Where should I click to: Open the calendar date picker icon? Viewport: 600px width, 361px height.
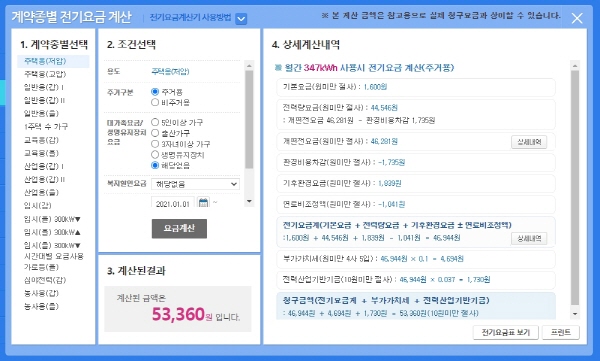click(x=204, y=203)
